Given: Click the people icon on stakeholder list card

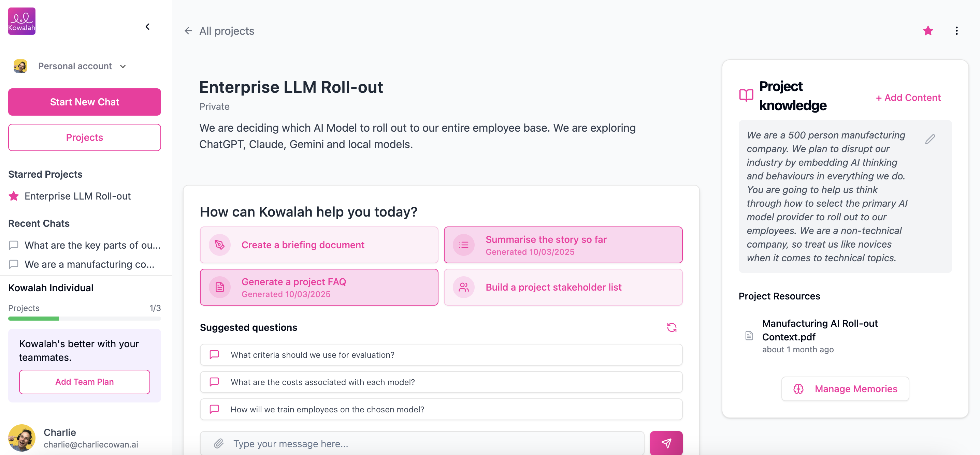Looking at the screenshot, I should click(x=463, y=288).
